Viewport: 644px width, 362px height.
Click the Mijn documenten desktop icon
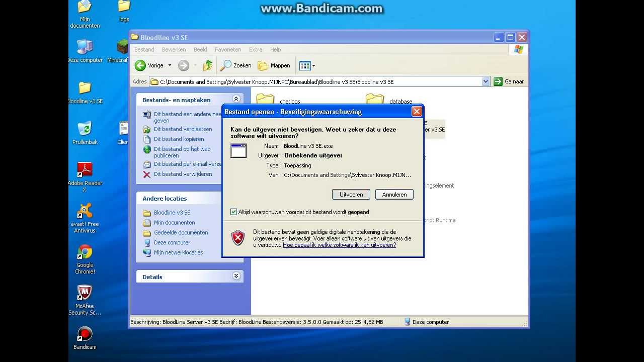coord(85,7)
